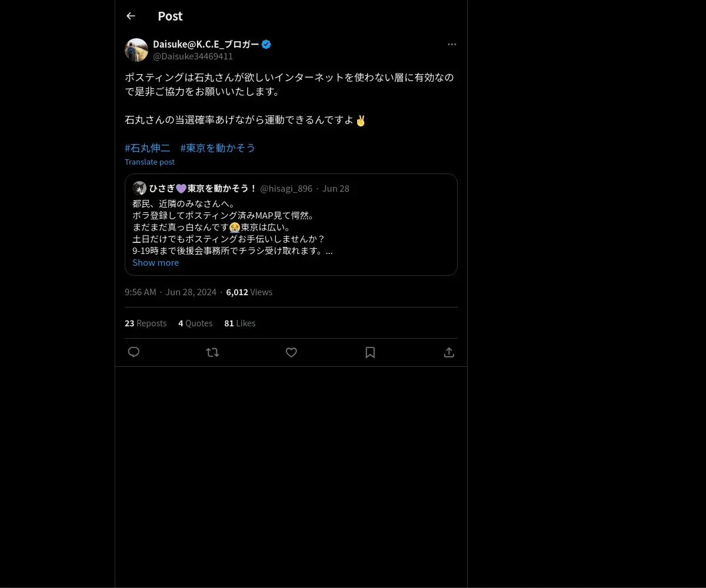Screen dimensions: 706x588
Task: Open the three-dot more options menu
Action: tap(452, 44)
